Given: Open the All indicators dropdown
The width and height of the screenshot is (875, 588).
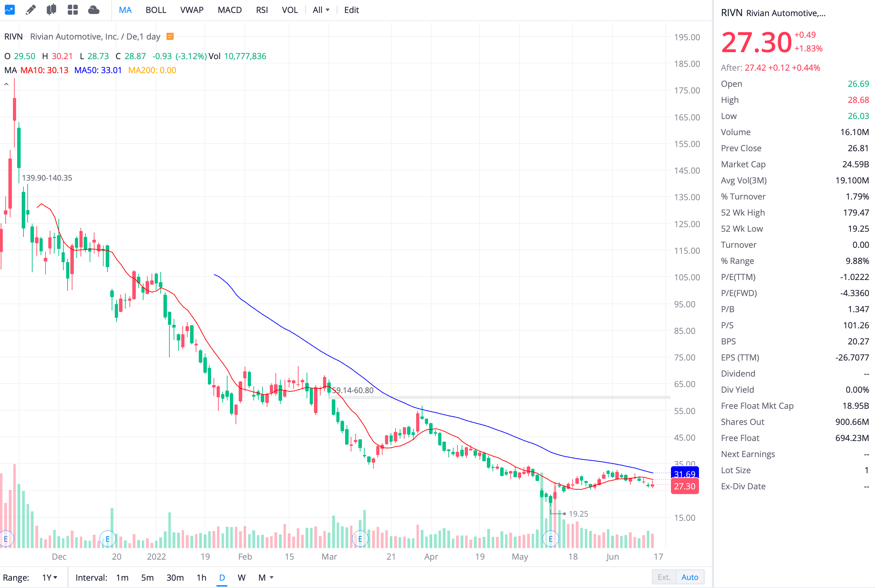Looking at the screenshot, I should [321, 10].
